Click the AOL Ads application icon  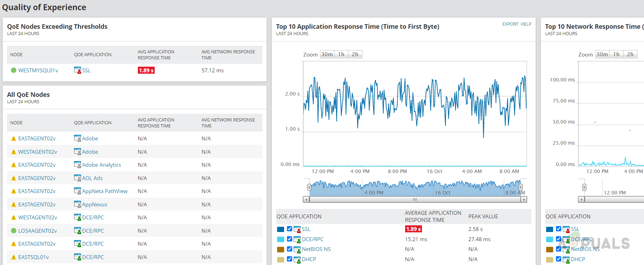tap(77, 178)
